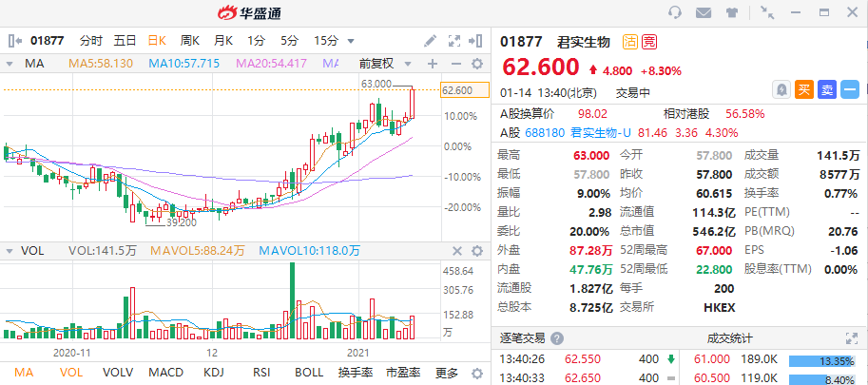Open the 前复权 adjustment dropdown
868x385 pixels.
click(385, 64)
